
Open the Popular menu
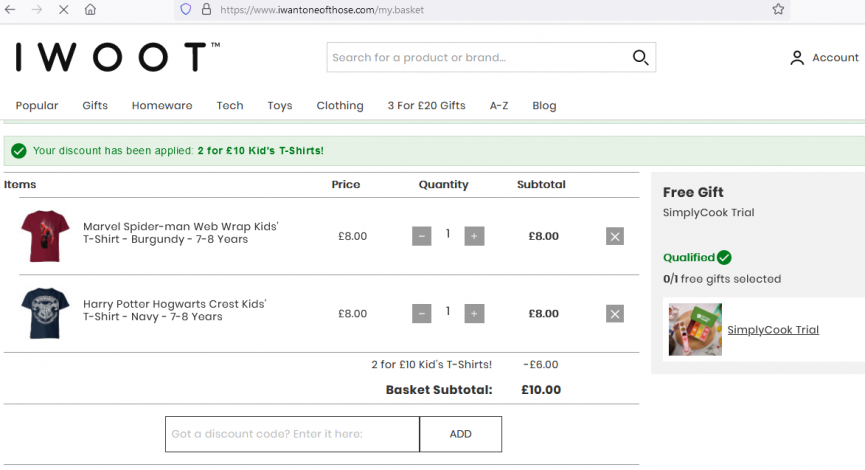37,105
